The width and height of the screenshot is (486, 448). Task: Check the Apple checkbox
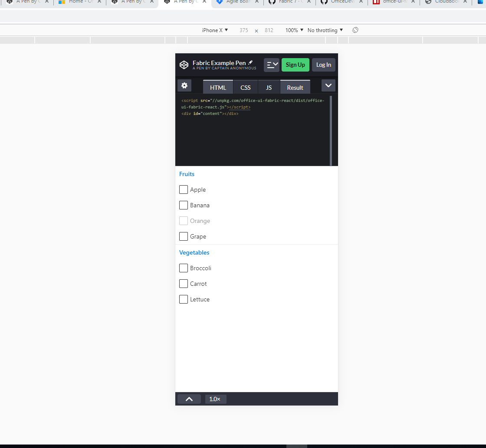tap(184, 190)
